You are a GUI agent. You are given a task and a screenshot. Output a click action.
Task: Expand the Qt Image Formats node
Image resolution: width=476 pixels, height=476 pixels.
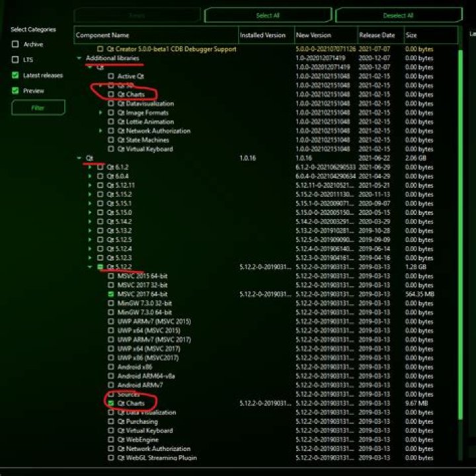pos(100,112)
